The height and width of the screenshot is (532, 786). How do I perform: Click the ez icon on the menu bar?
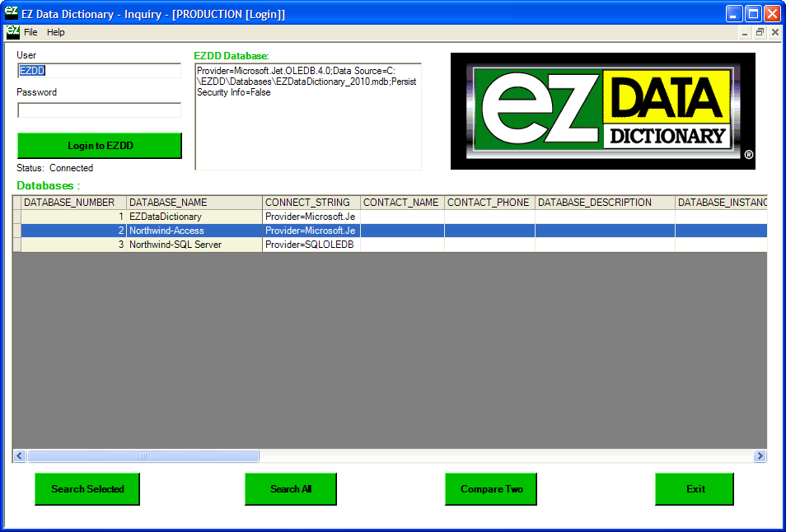pyautogui.click(x=12, y=32)
